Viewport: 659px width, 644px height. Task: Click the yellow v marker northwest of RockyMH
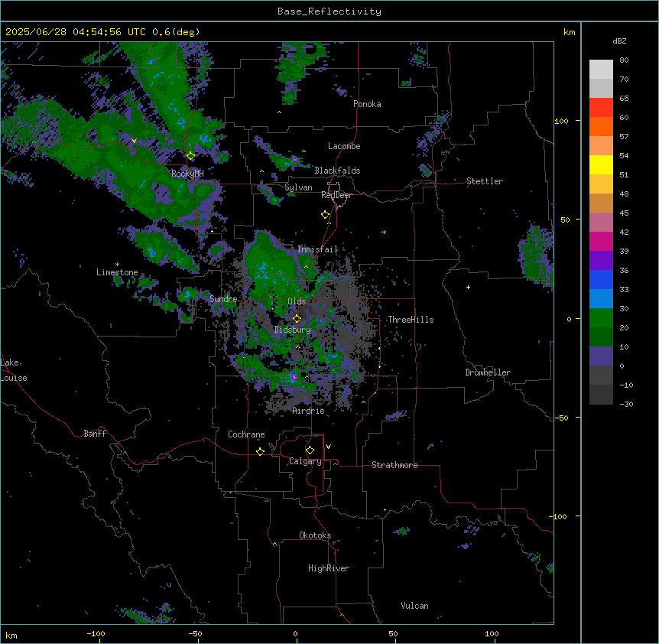pos(134,141)
